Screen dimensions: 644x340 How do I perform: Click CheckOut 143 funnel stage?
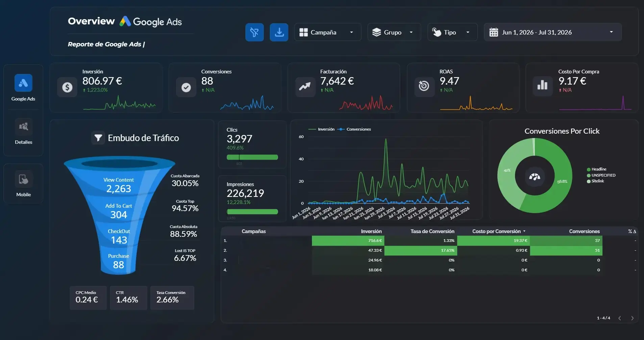point(119,236)
